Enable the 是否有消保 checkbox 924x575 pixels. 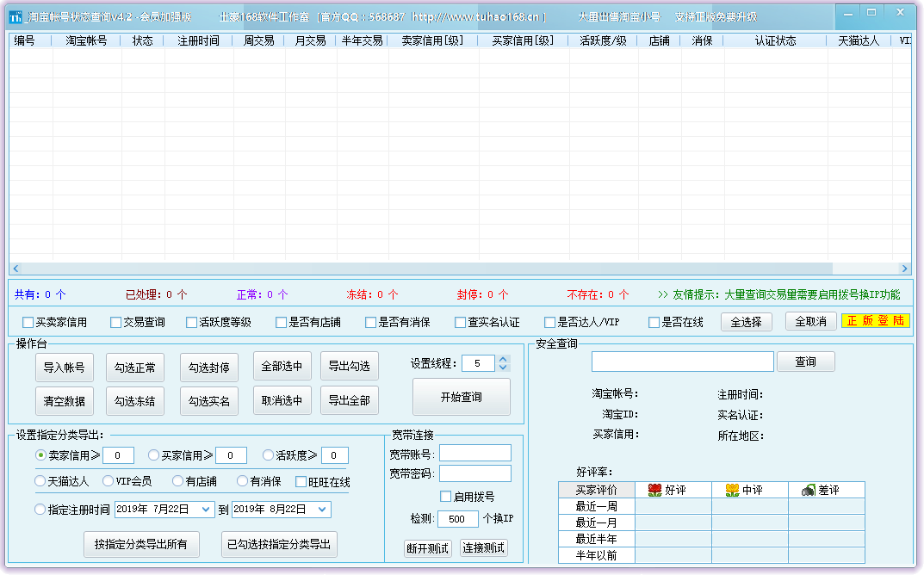click(370, 322)
